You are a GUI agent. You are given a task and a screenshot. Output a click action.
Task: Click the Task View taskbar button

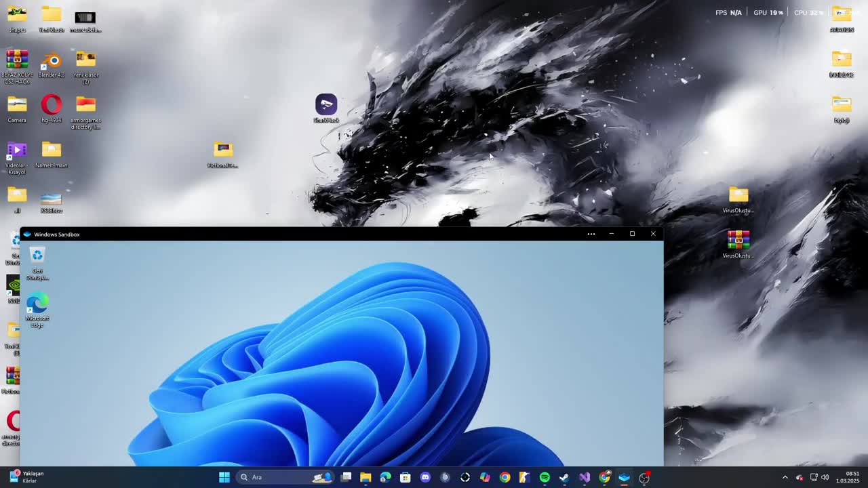click(x=346, y=477)
